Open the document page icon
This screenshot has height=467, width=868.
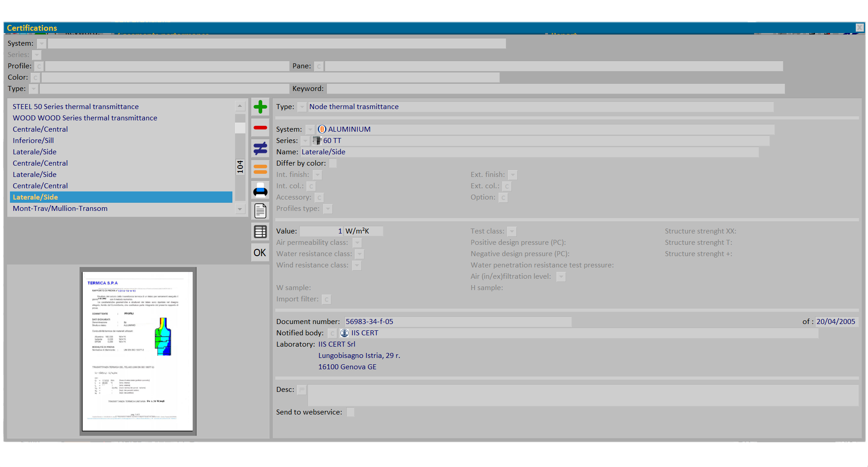pos(260,211)
